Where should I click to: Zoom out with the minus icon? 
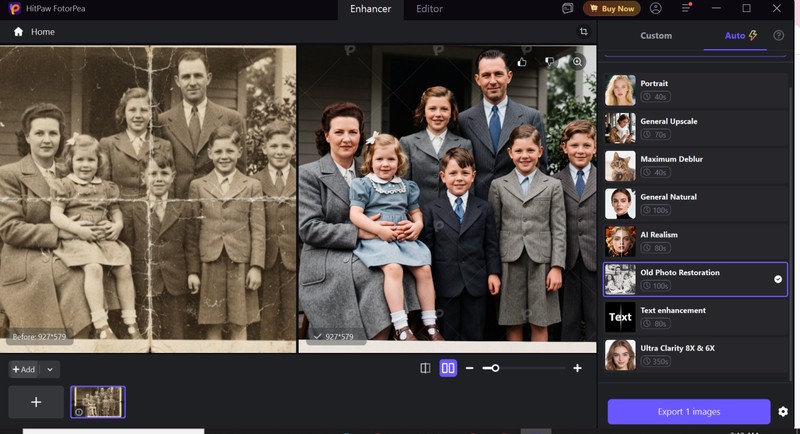469,368
